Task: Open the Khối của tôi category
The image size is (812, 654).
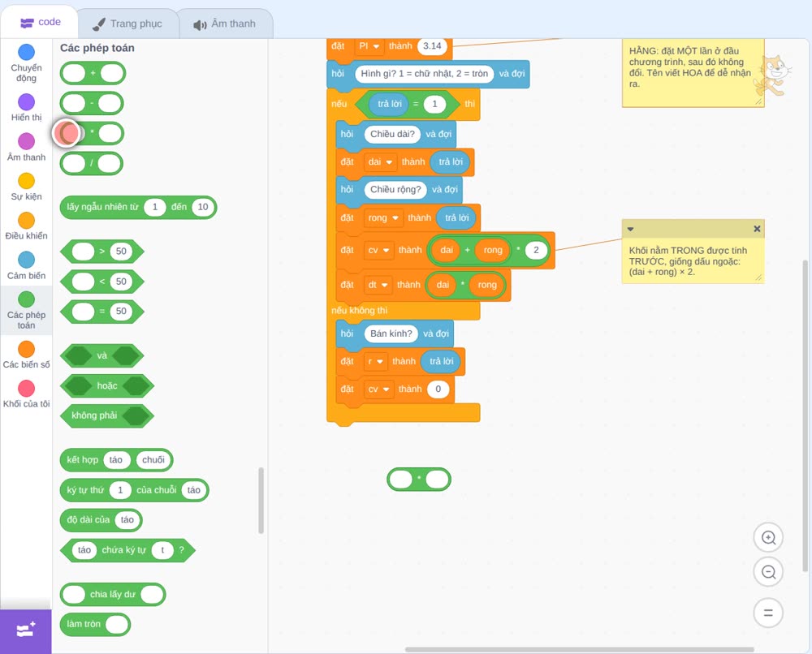Action: (26, 394)
